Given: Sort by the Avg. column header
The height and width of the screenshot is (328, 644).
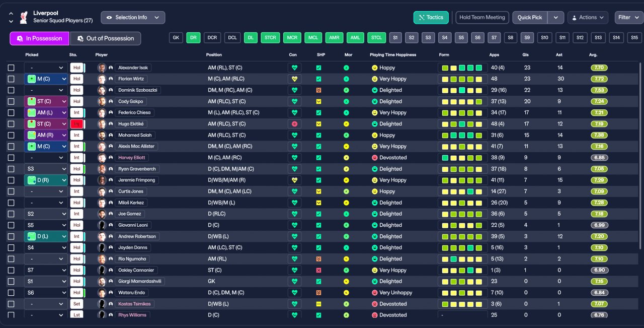Looking at the screenshot, I should (x=593, y=54).
